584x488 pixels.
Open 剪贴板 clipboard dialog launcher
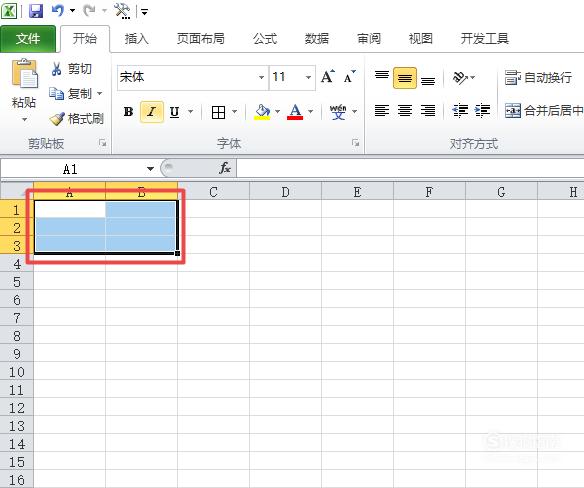click(102, 143)
